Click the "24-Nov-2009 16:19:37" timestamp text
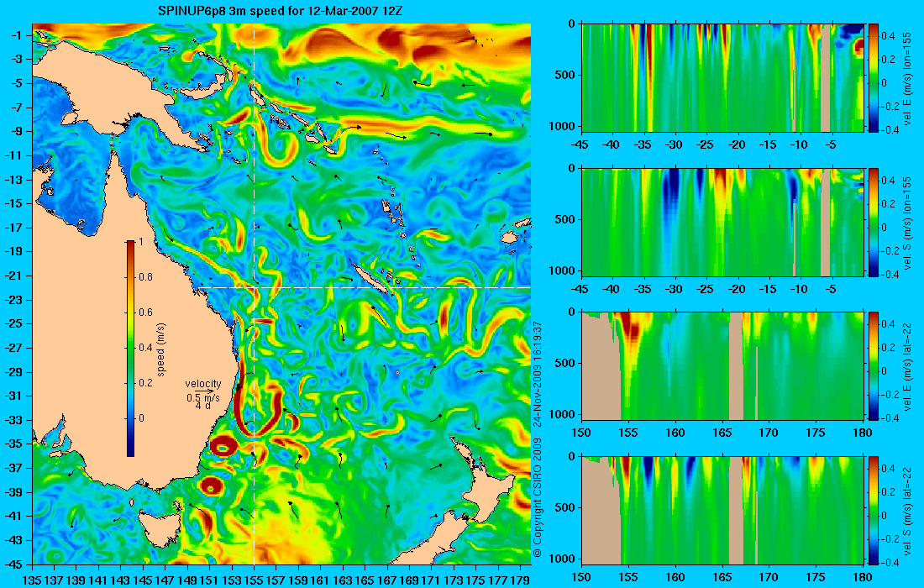The width and height of the screenshot is (924, 588). tap(538, 374)
